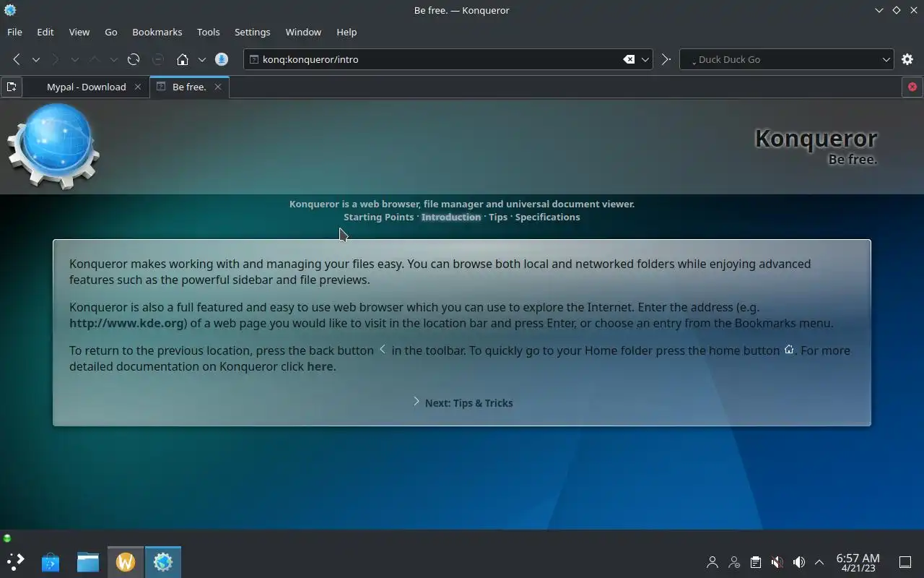Screen dimensions: 924x578
Task: Open the View menu
Action: [79, 32]
